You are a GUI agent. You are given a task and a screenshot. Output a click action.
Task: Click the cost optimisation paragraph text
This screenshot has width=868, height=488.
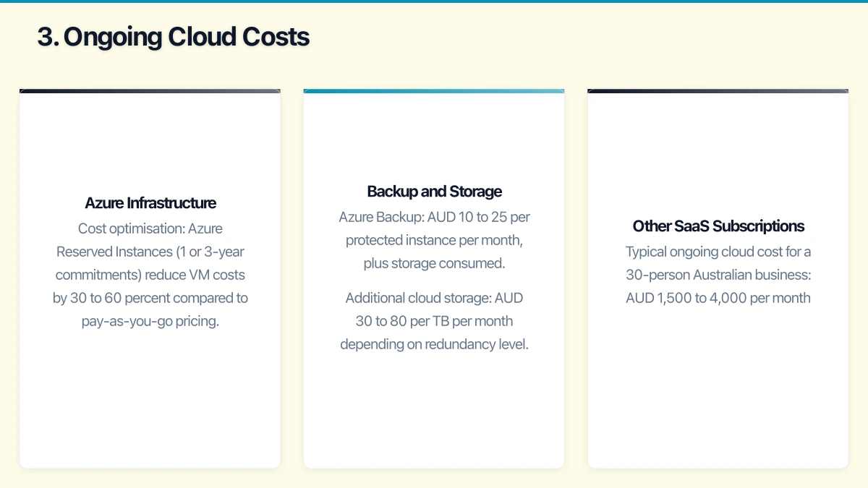tap(150, 275)
